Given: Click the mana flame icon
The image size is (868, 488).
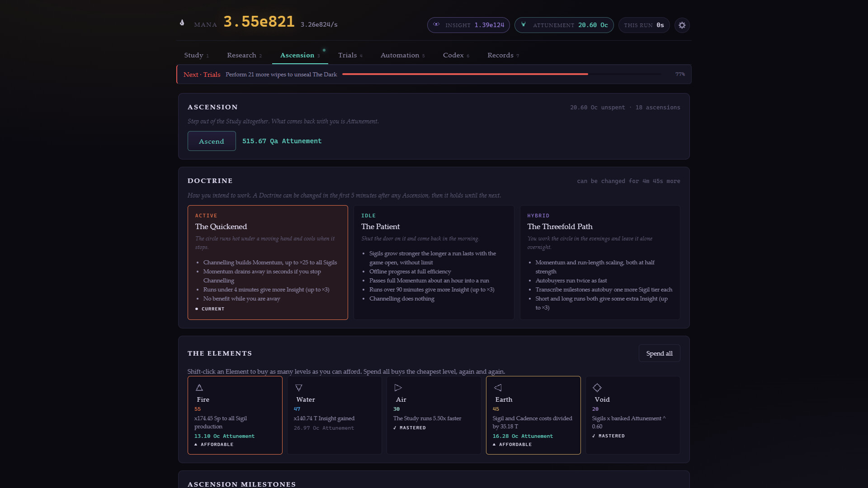Looking at the screenshot, I should coord(182,23).
